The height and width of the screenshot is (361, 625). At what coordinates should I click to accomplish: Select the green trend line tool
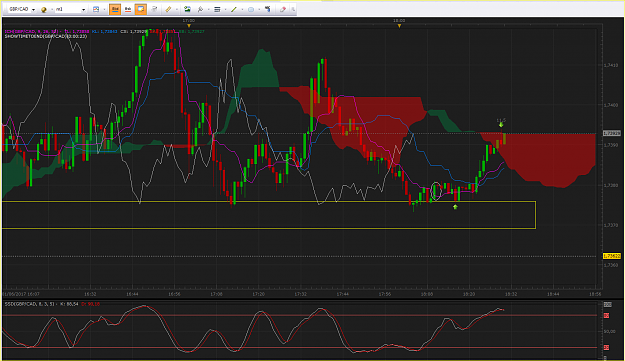point(234,9)
